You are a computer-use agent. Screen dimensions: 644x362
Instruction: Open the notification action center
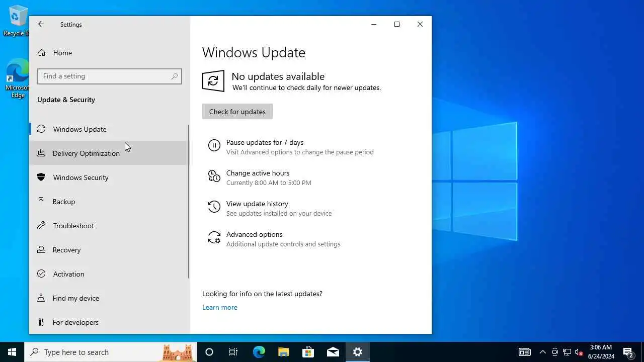(628, 352)
